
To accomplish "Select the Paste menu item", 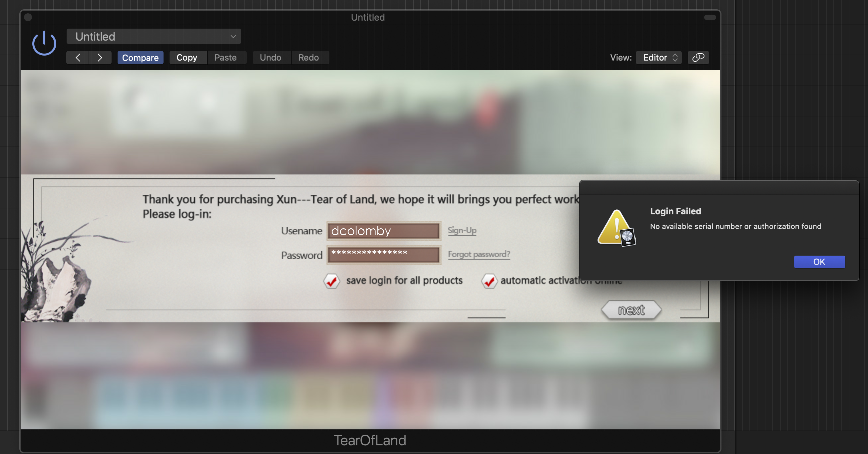I will 225,57.
